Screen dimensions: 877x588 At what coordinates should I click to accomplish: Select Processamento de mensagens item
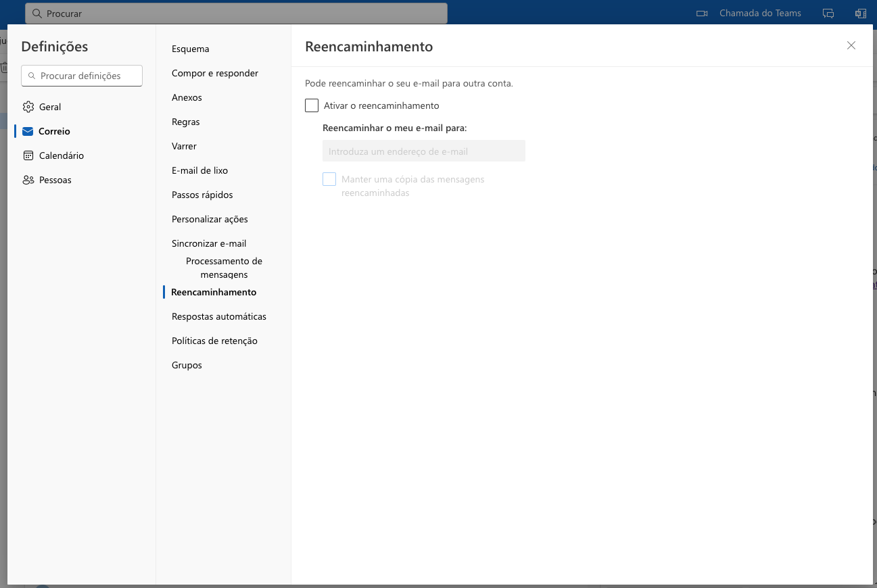(x=224, y=268)
